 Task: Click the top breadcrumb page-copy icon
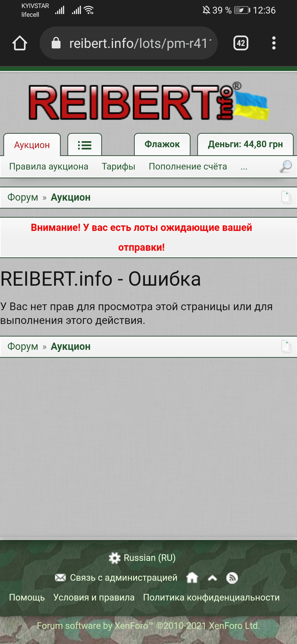point(286,197)
